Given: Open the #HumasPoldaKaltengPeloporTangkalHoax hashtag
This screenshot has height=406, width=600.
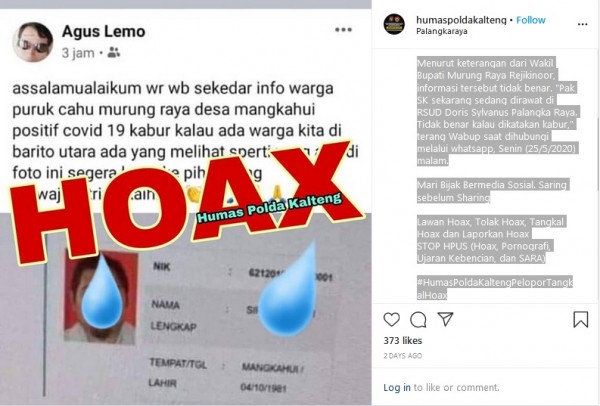Looking at the screenshot, I should (x=495, y=289).
